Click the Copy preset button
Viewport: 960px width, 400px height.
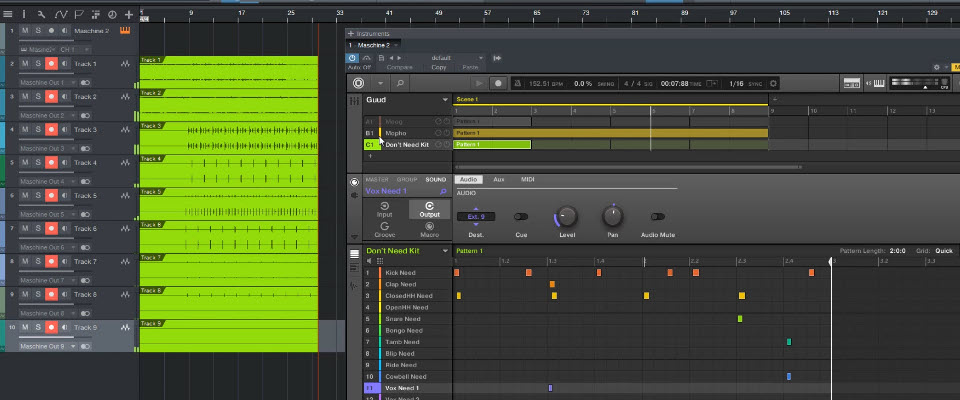[439, 67]
